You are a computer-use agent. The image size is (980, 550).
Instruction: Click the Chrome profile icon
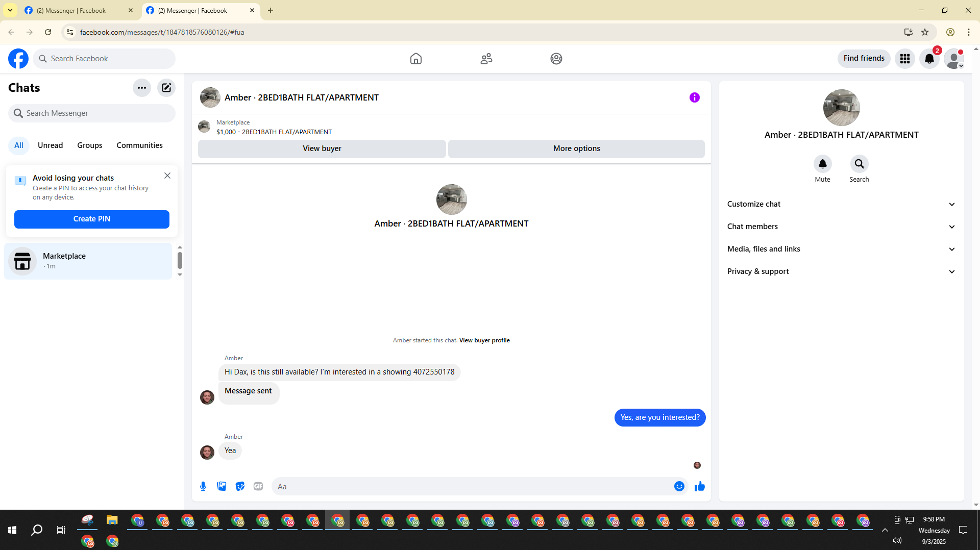(x=950, y=32)
